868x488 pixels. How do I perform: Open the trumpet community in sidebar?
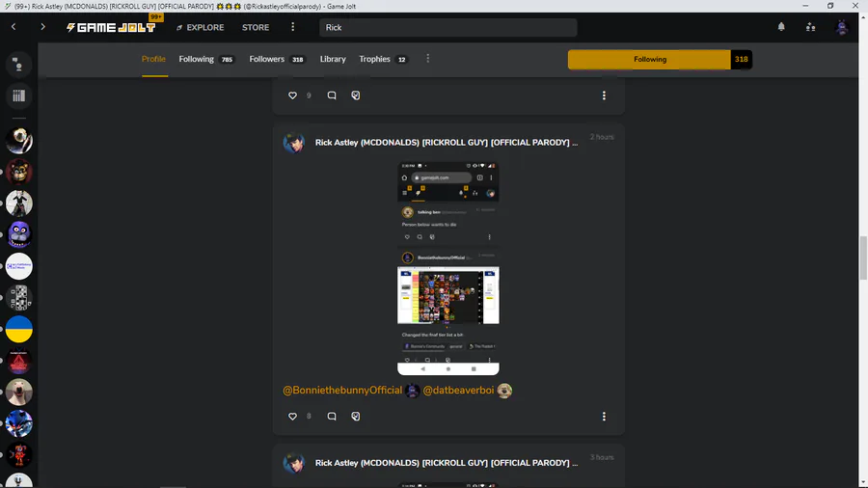(x=19, y=141)
